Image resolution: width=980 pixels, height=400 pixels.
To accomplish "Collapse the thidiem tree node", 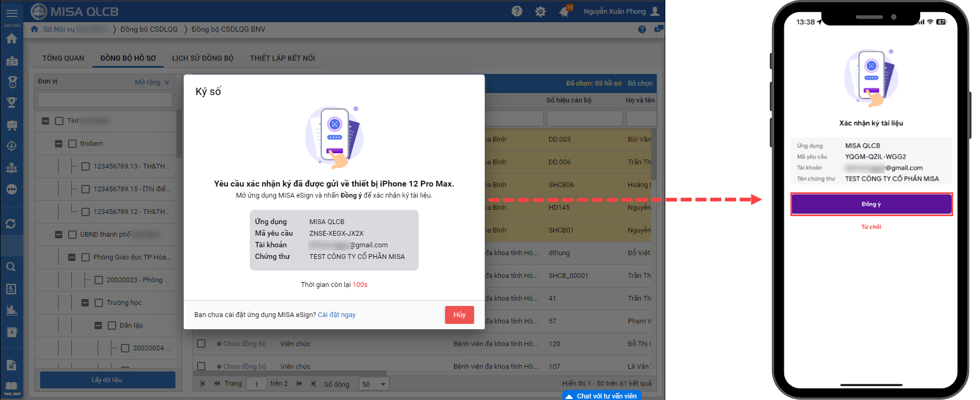I will coord(59,144).
